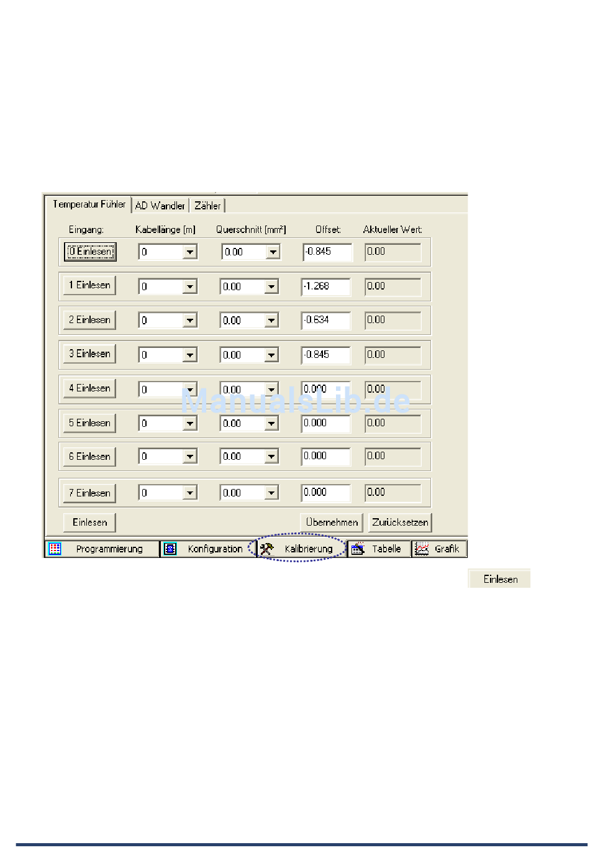Click Offset field of input 7
Image resolution: width=590 pixels, height=868 pixels.
pyautogui.click(x=326, y=493)
